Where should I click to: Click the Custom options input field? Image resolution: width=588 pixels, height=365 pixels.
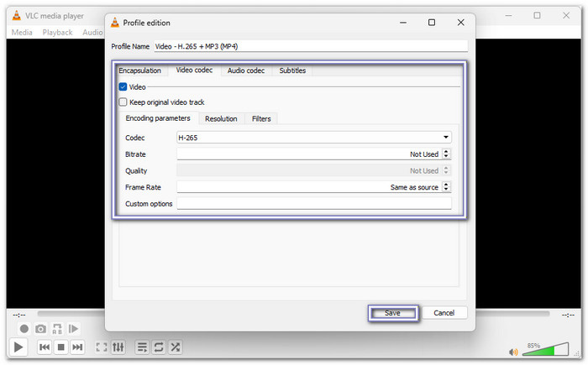click(x=314, y=204)
